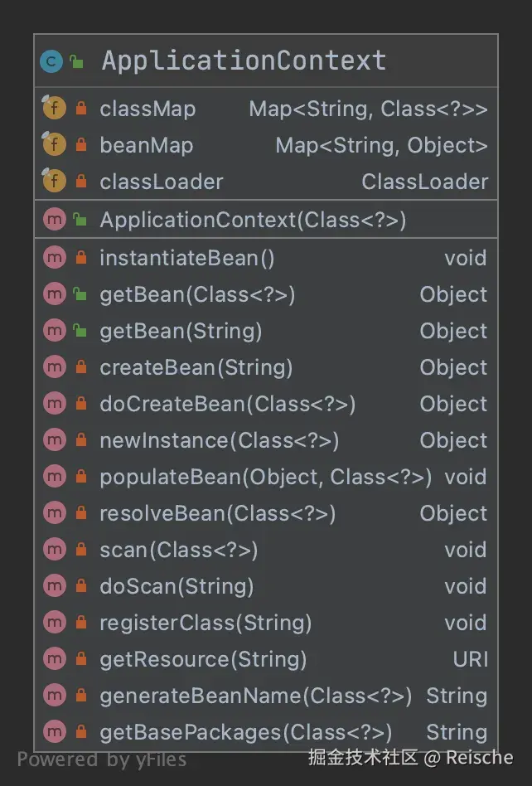This screenshot has width=532, height=786.
Task: Click the class icon beside ApplicationContext title
Action: [x=51, y=61]
